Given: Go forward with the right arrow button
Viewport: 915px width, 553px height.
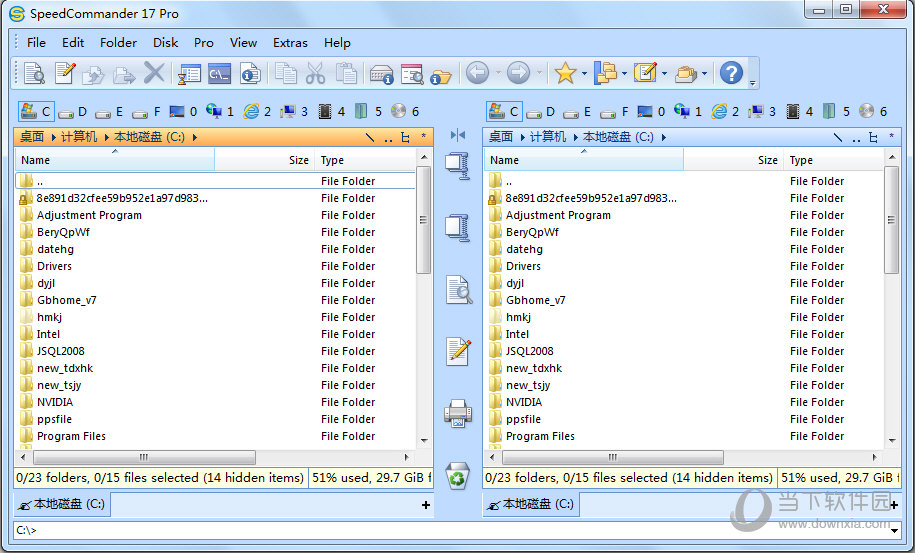Looking at the screenshot, I should (x=518, y=74).
